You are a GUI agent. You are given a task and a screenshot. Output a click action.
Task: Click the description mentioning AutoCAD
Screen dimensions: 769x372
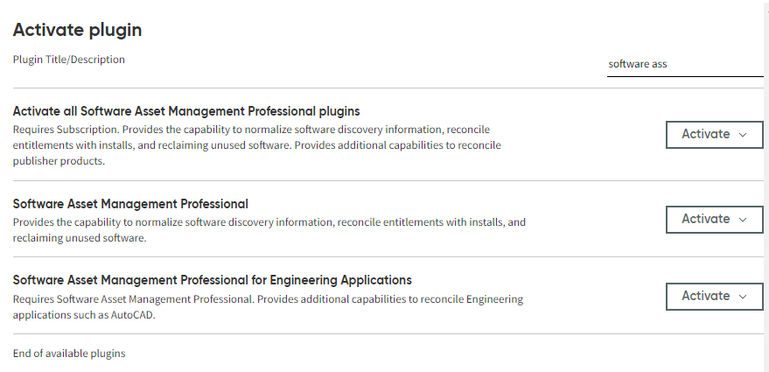tap(268, 307)
